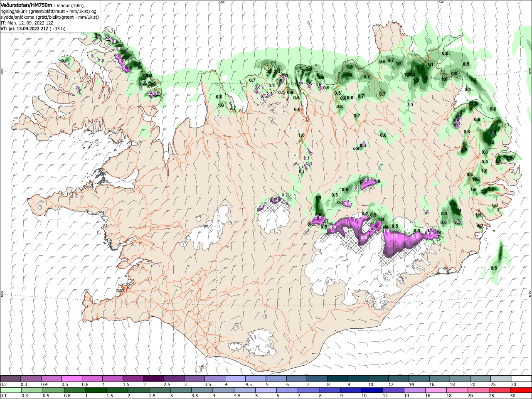Pick bottom-row pink swatch between 18 and 20
532x399 pixels.
point(456,390)
